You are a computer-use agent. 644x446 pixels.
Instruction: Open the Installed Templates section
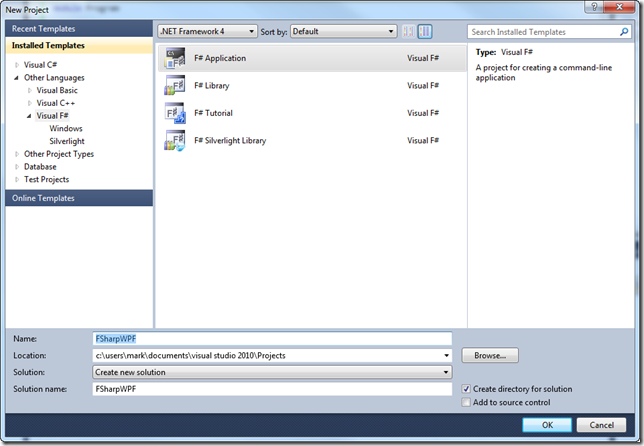[x=79, y=46]
